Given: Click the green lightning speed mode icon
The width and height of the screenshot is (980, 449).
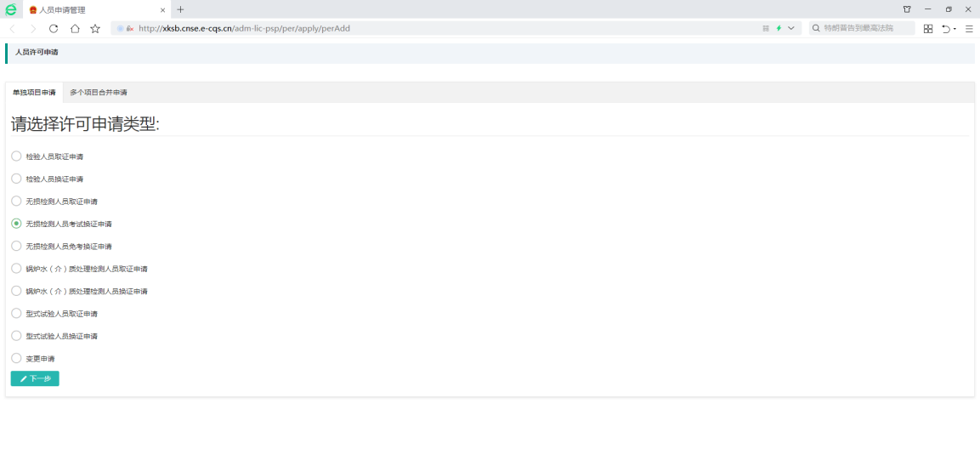Looking at the screenshot, I should (x=779, y=29).
